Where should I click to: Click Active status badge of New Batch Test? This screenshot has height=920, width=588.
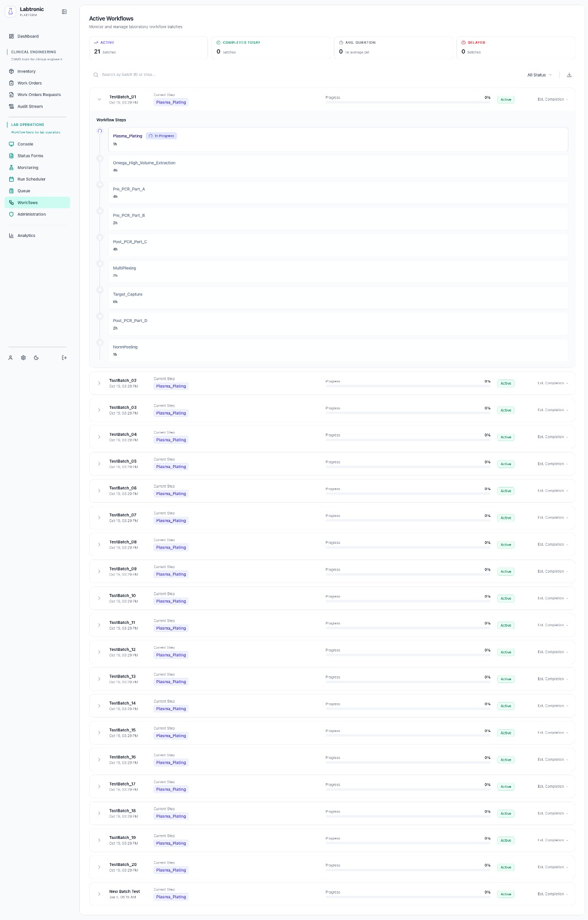click(506, 894)
